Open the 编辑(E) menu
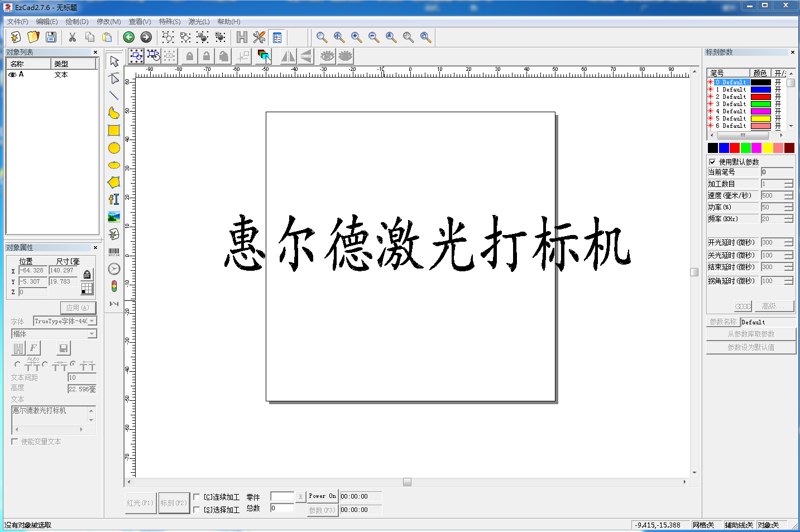This screenshot has width=800, height=532. pos(47,22)
